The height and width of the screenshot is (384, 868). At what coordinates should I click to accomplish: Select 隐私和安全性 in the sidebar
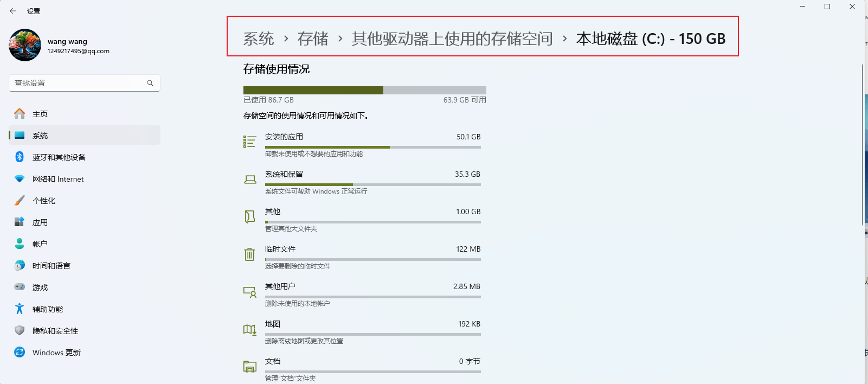(85, 330)
